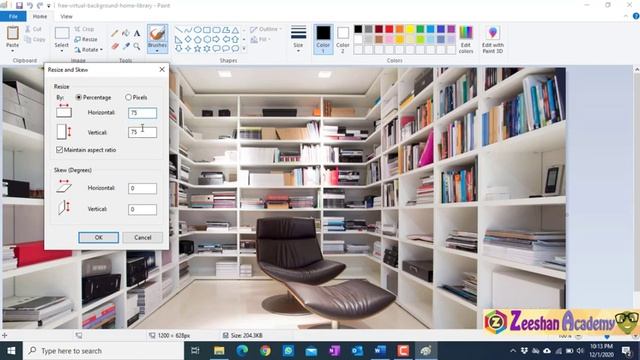Select the Pixels radio button
The width and height of the screenshot is (640, 360).
(x=129, y=98)
